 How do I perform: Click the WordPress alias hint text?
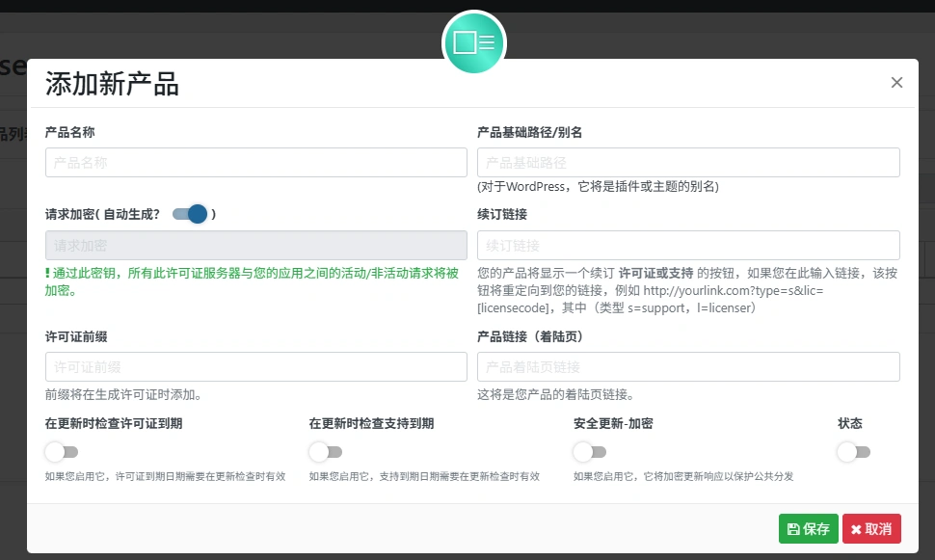598,187
